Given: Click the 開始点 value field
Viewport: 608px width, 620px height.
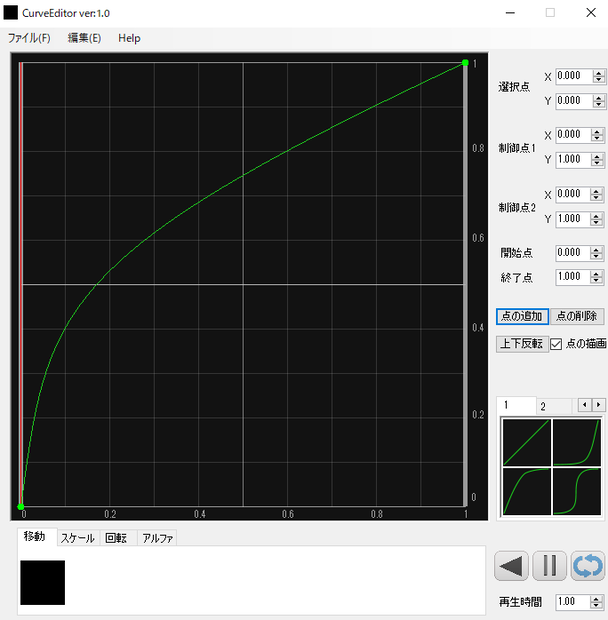Looking at the screenshot, I should coord(573,253).
